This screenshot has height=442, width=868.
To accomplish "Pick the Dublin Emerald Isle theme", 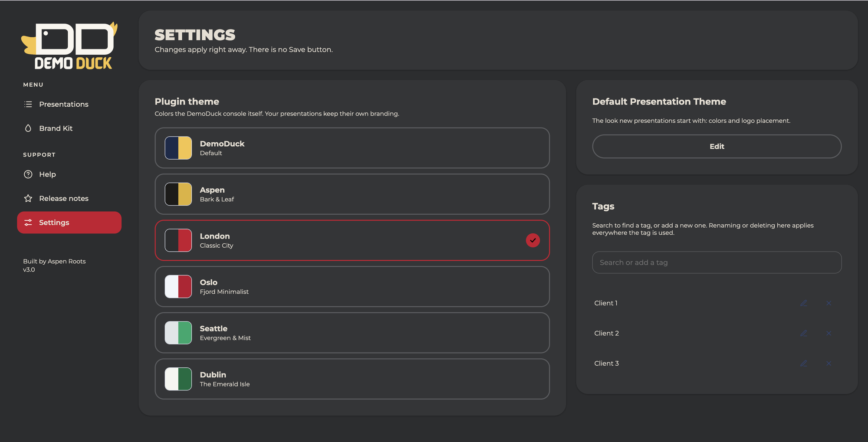I will [x=352, y=379].
